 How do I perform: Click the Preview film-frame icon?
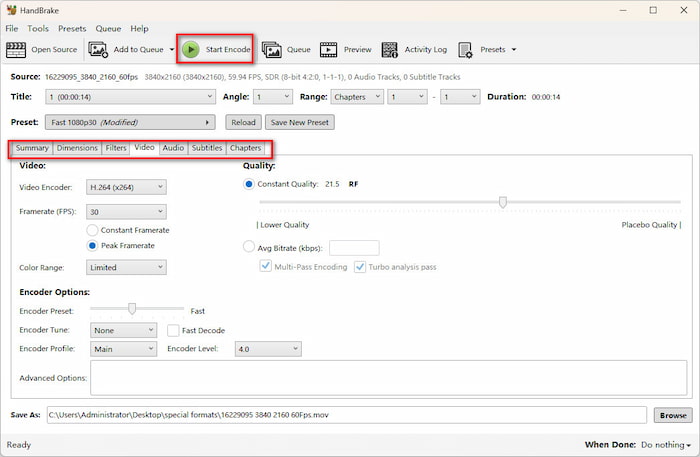(x=329, y=50)
